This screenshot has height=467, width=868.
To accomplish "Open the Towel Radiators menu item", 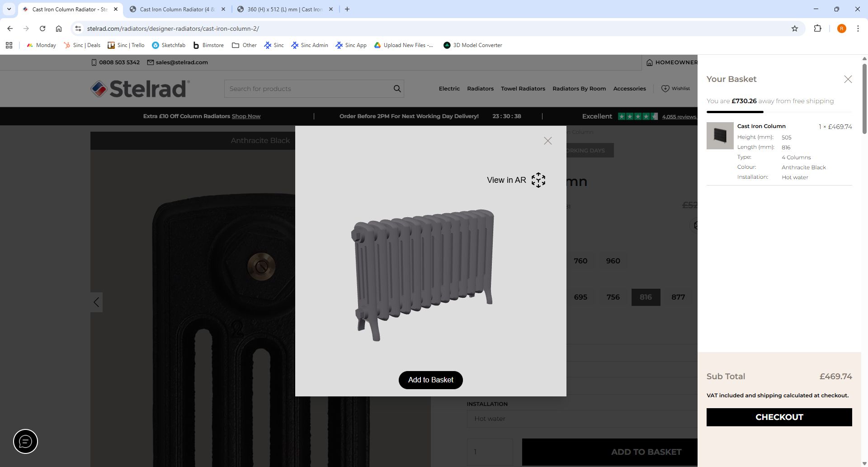I will pyautogui.click(x=523, y=89).
